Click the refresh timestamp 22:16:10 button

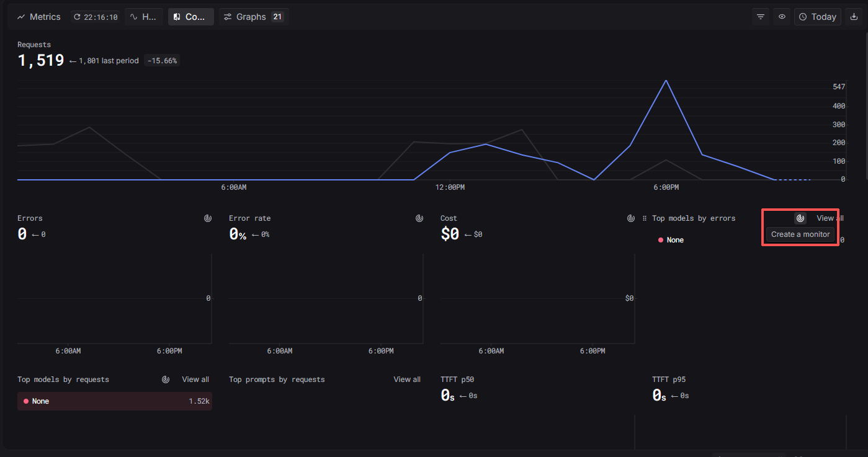tap(96, 17)
